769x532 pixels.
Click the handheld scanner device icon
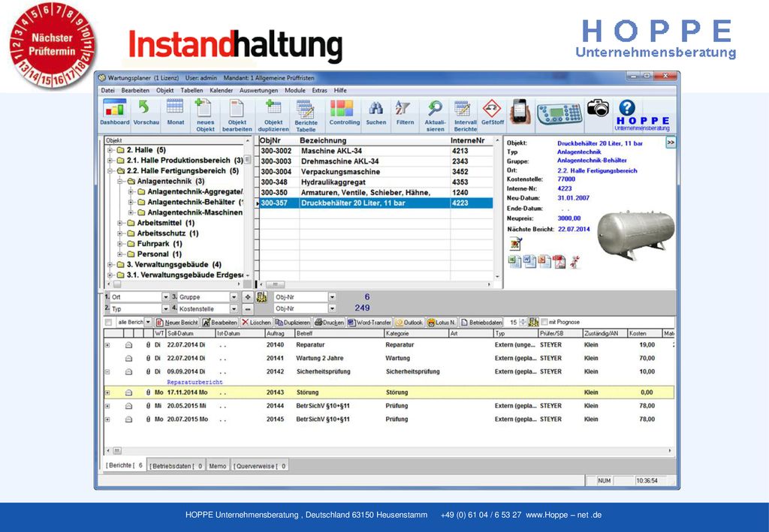pos(559,113)
